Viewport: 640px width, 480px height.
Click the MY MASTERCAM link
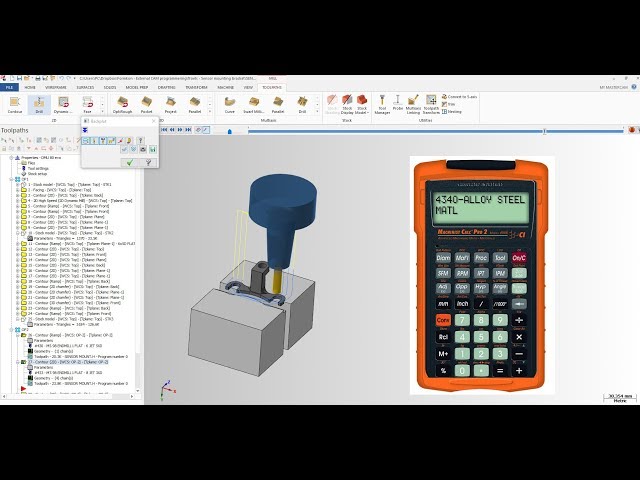(613, 87)
